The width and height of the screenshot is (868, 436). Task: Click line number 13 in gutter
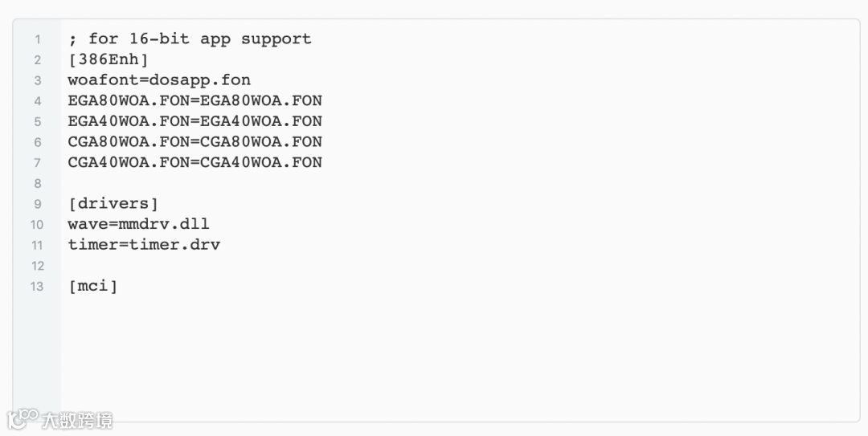point(37,287)
